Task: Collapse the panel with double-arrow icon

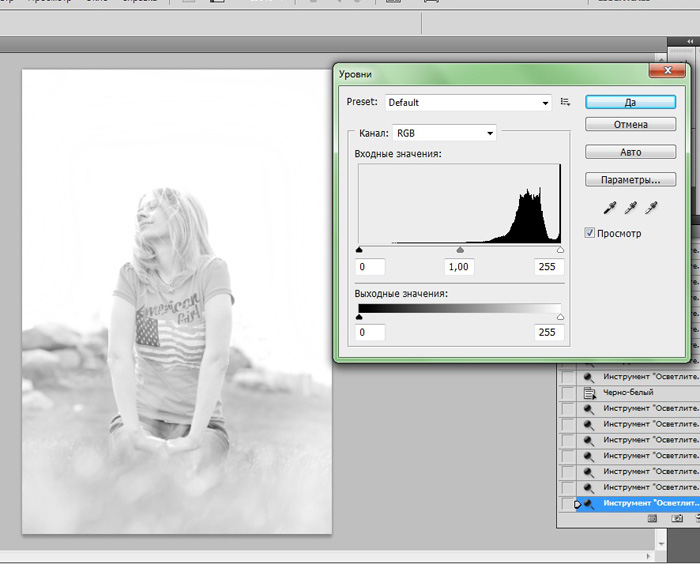Action: (690, 42)
